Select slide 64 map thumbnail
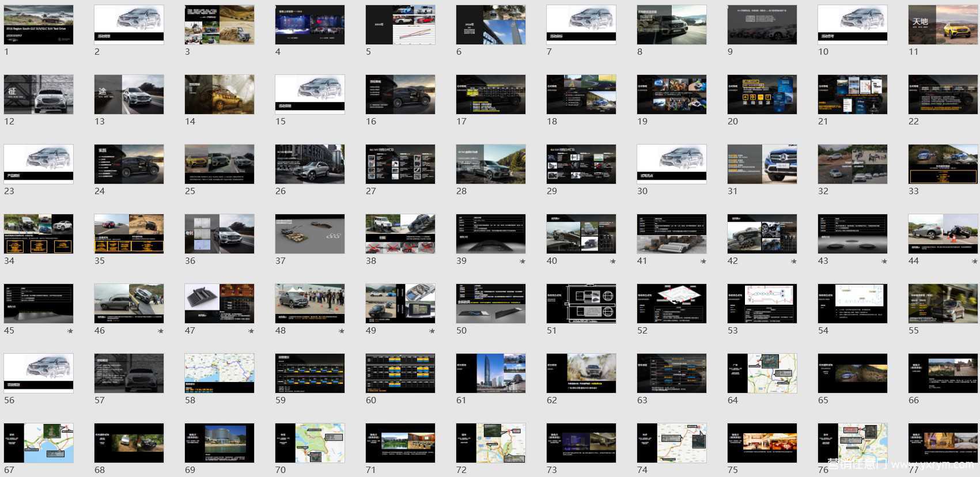Image resolution: width=980 pixels, height=477 pixels. coord(762,373)
